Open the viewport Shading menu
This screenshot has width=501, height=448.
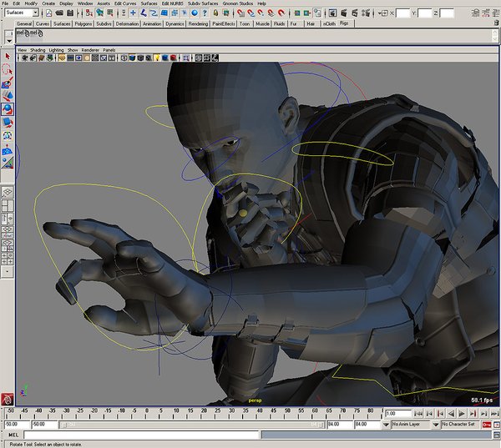[38, 50]
